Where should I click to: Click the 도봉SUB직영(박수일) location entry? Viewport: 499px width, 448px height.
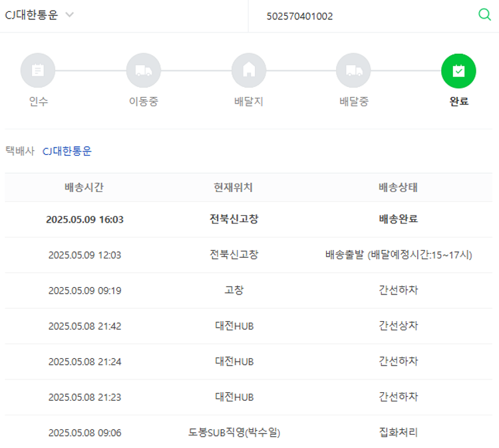234,433
